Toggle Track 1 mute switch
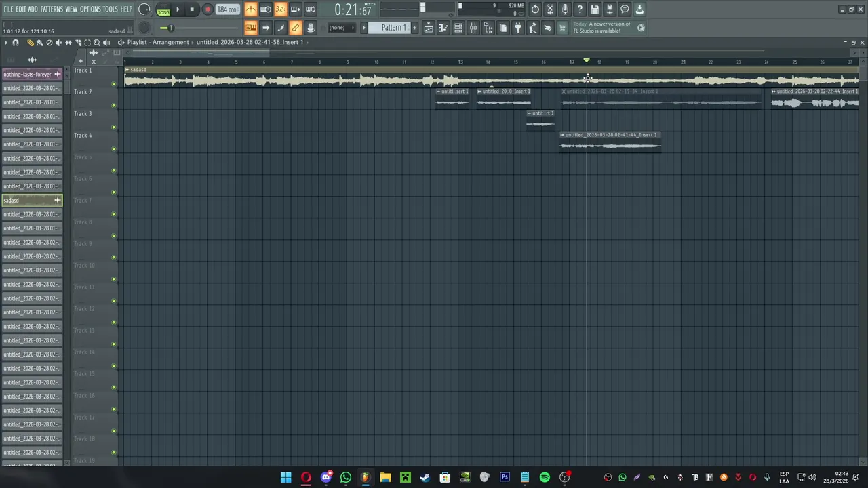 pos(113,84)
